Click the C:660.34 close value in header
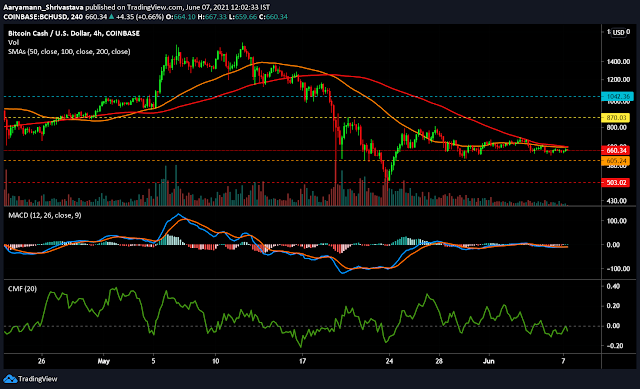 [x=273, y=17]
